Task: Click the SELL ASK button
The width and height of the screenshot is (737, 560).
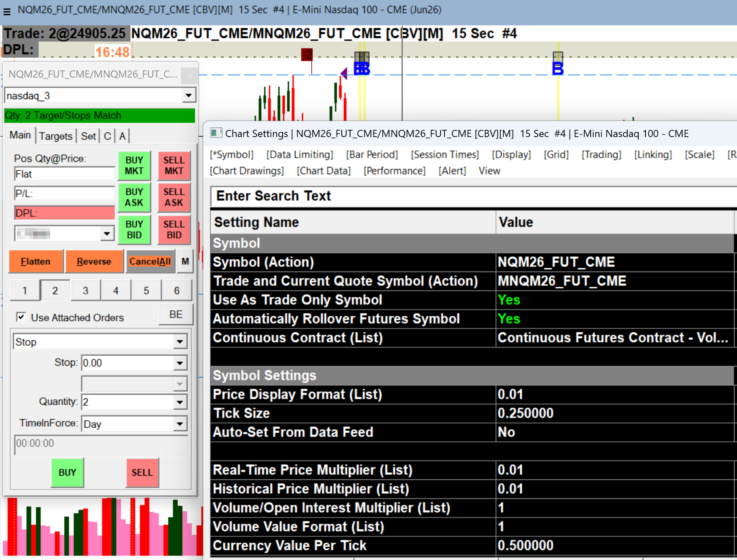Action: (174, 197)
